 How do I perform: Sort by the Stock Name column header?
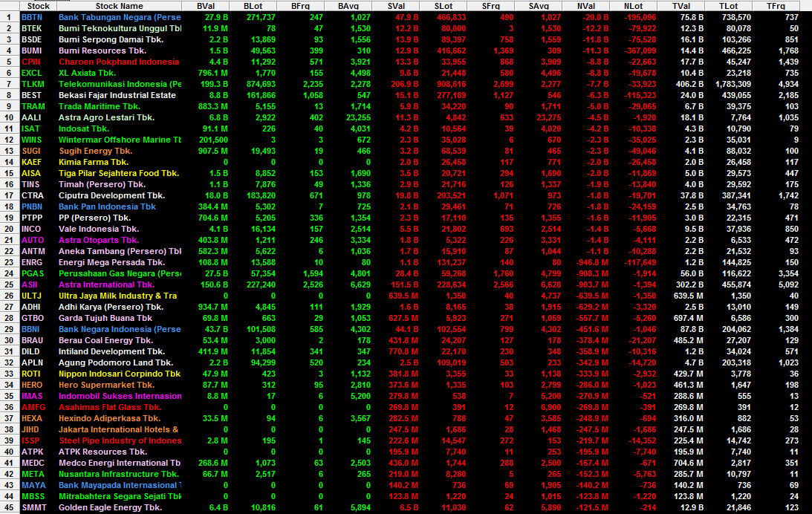[x=119, y=6]
